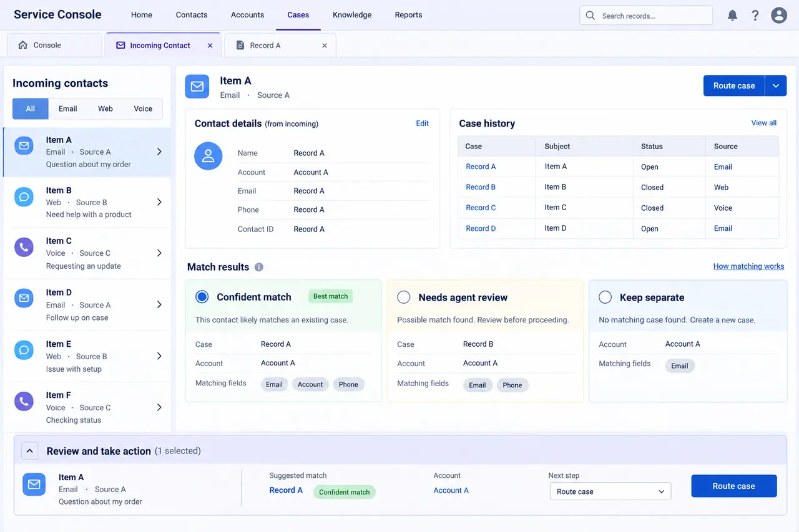Open the Route case split-button arrow
The width and height of the screenshot is (799, 532).
point(776,86)
